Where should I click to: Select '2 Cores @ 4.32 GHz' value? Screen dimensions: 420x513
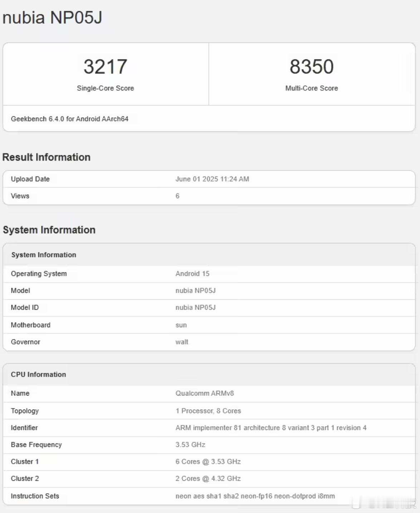(208, 478)
